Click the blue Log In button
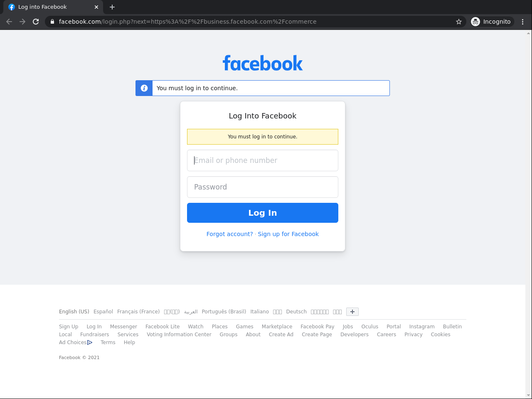 pos(263,213)
